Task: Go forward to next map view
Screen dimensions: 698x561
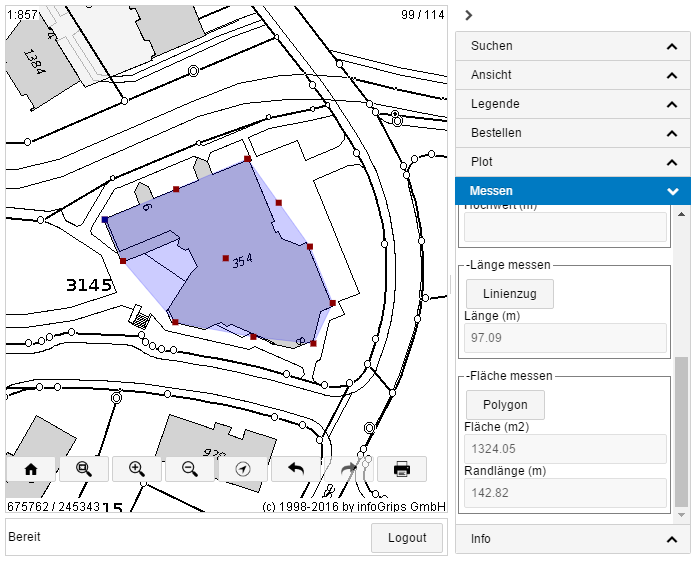Action: (x=348, y=469)
